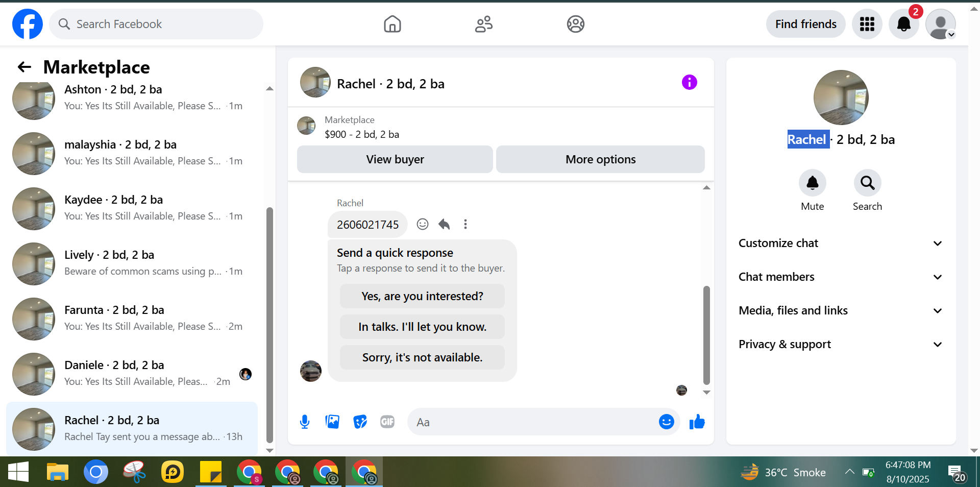Send quick response 'Sorry, it's not available.'
Image resolution: width=980 pixels, height=487 pixels.
coord(422,357)
